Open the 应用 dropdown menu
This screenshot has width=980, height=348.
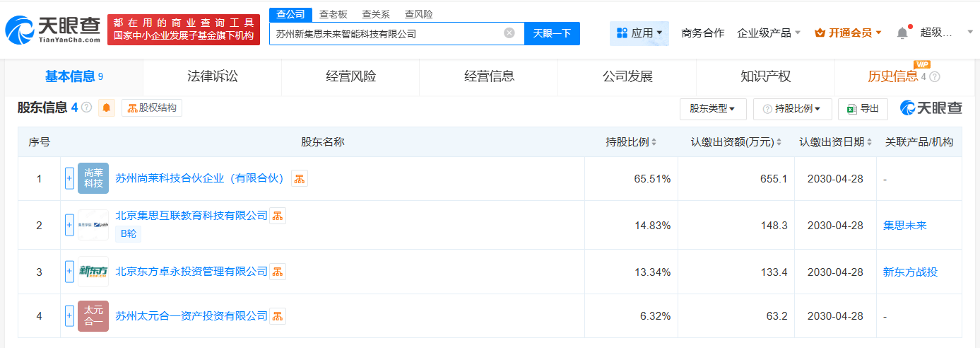click(x=639, y=33)
